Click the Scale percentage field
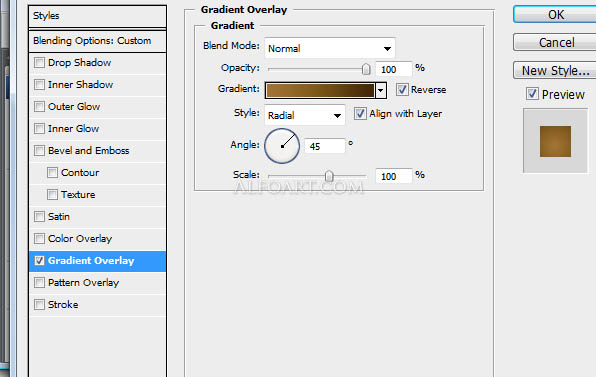The image size is (596, 377). [393, 176]
